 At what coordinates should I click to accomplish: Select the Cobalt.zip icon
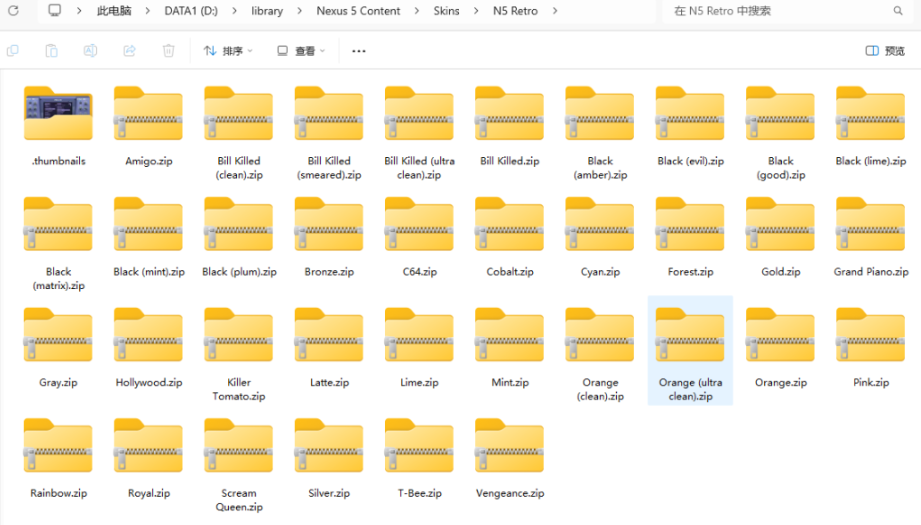tap(509, 224)
